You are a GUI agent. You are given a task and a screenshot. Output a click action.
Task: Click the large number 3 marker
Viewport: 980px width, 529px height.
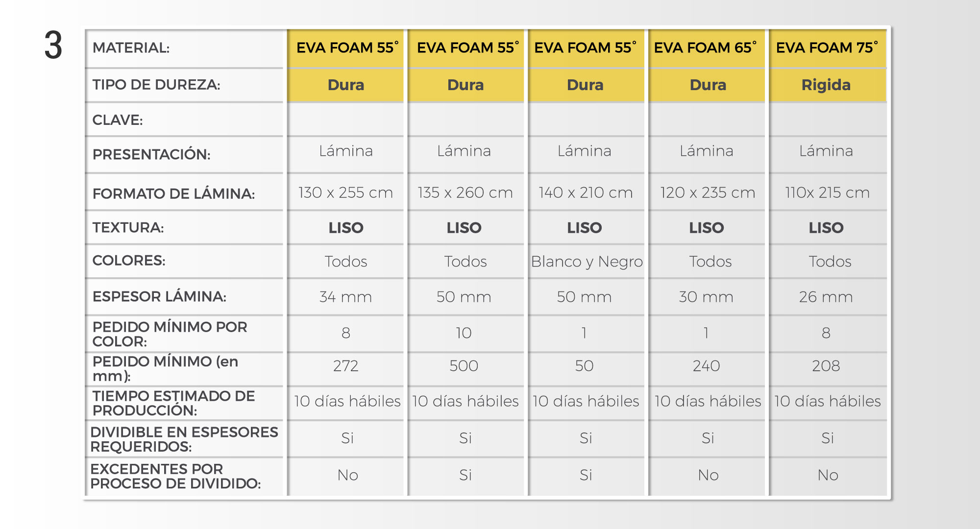(x=53, y=46)
